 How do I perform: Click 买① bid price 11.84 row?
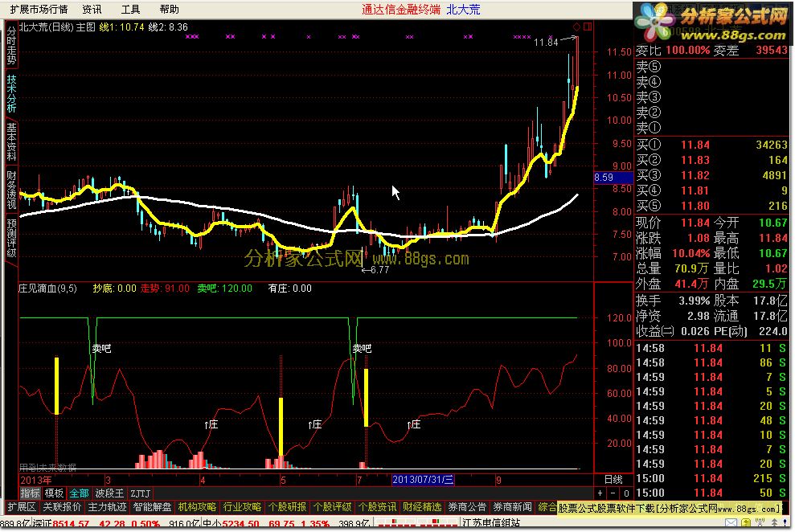coord(711,145)
